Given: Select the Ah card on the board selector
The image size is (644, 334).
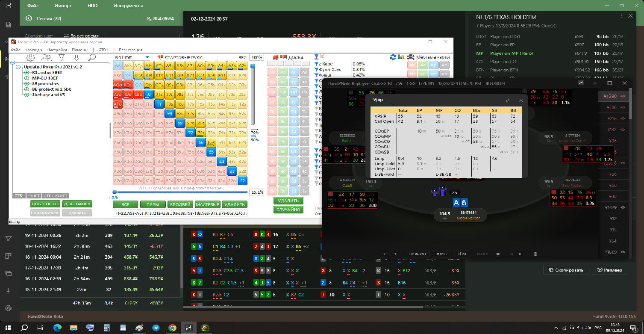Looking at the screenshot, I should [x=272, y=72].
